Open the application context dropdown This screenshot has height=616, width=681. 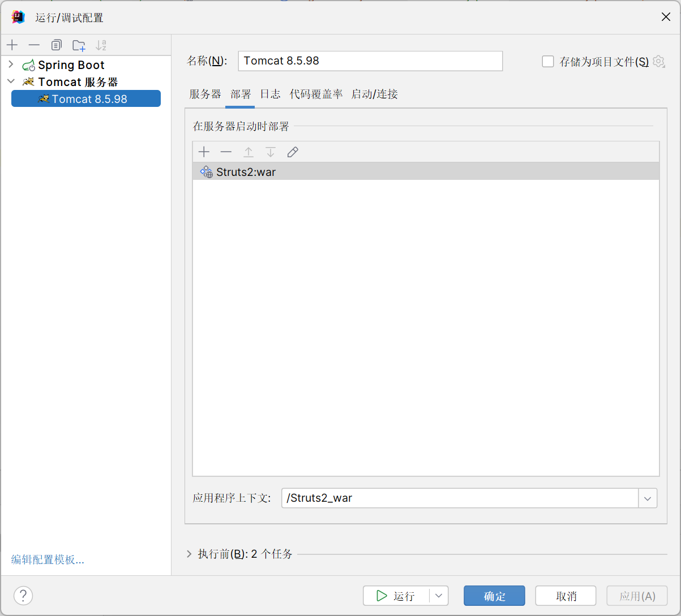click(x=648, y=498)
